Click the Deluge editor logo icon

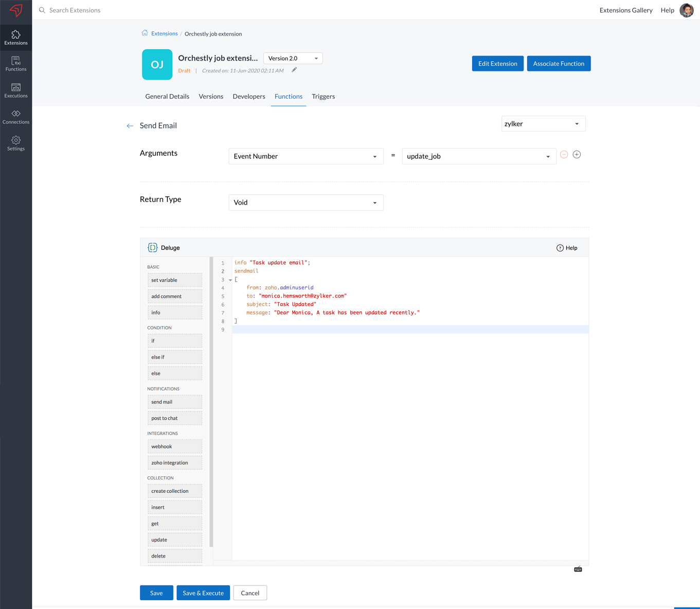click(153, 248)
